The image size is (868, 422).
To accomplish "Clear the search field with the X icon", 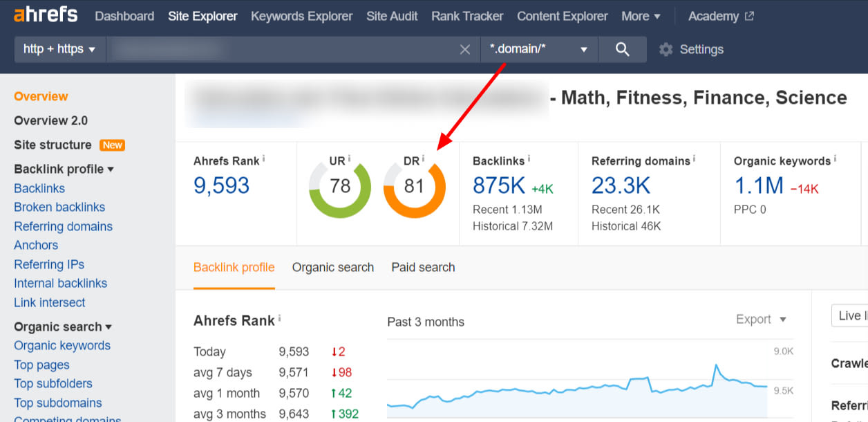I will click(464, 49).
